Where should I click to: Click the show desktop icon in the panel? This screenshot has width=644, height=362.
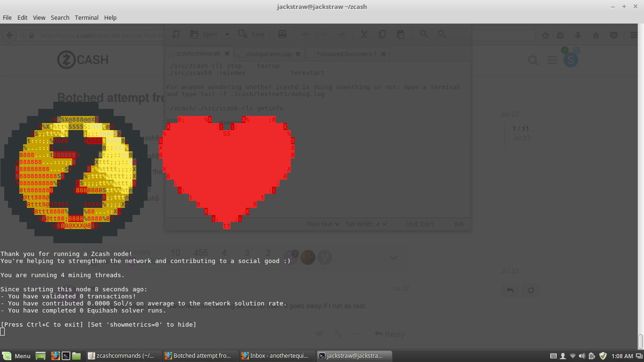[41, 356]
